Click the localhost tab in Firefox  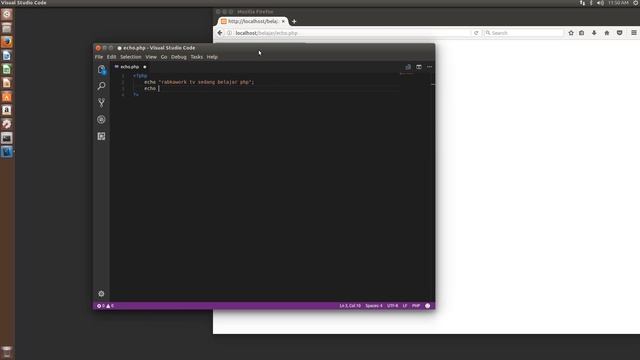point(253,21)
